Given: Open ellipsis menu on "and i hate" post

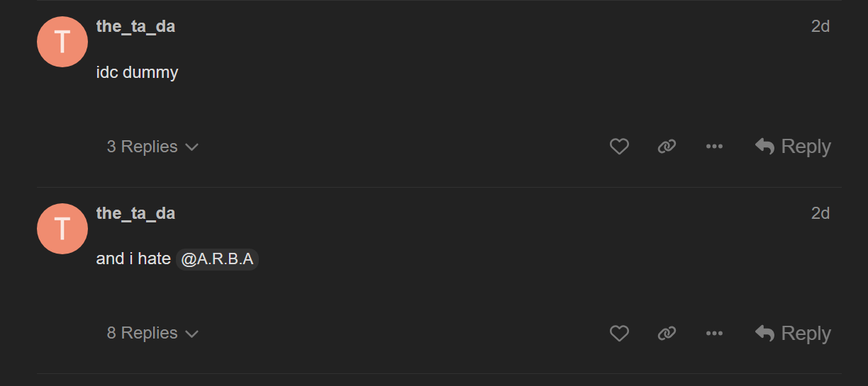Looking at the screenshot, I should point(714,333).
